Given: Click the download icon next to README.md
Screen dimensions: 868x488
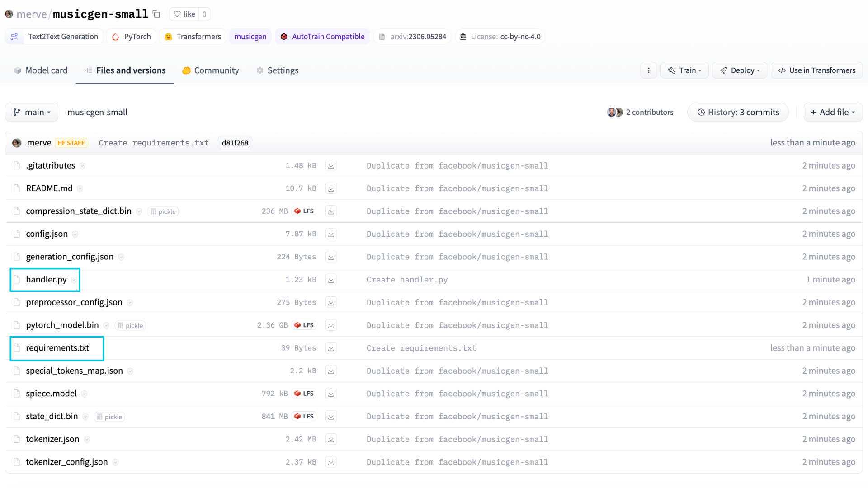Looking at the screenshot, I should point(331,188).
